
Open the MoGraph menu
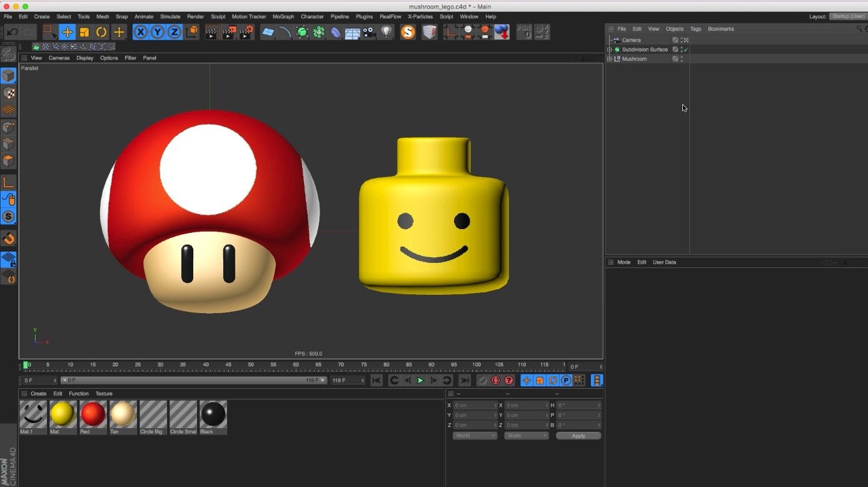point(283,17)
